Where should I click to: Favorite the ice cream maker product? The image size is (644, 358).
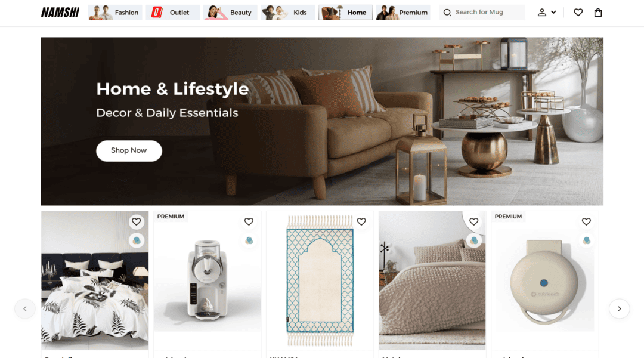(249, 222)
